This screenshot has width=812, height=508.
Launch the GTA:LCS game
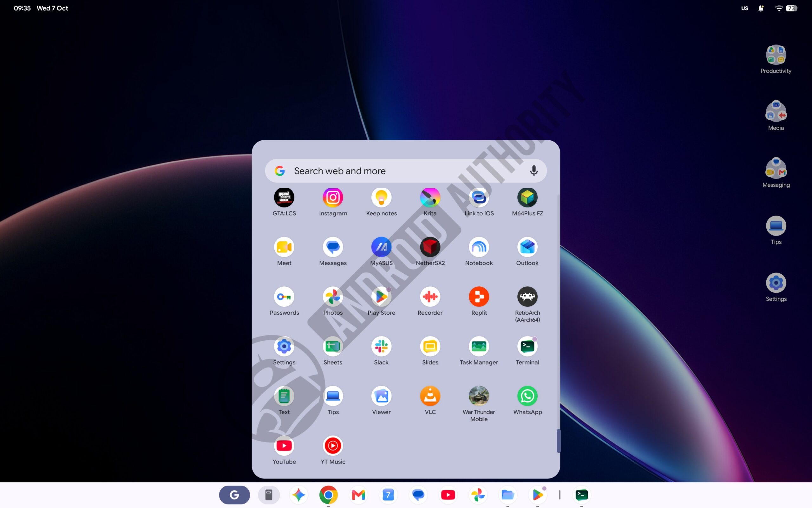point(284,197)
